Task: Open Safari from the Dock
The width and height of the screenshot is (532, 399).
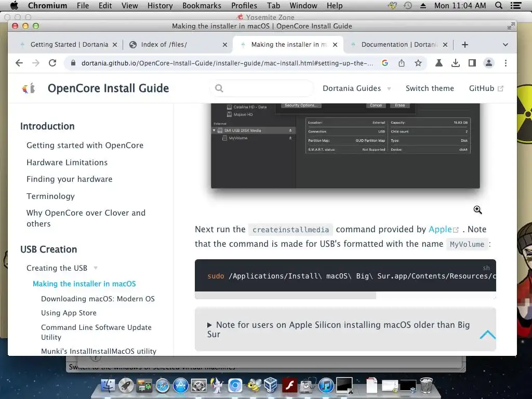Action: point(162,385)
